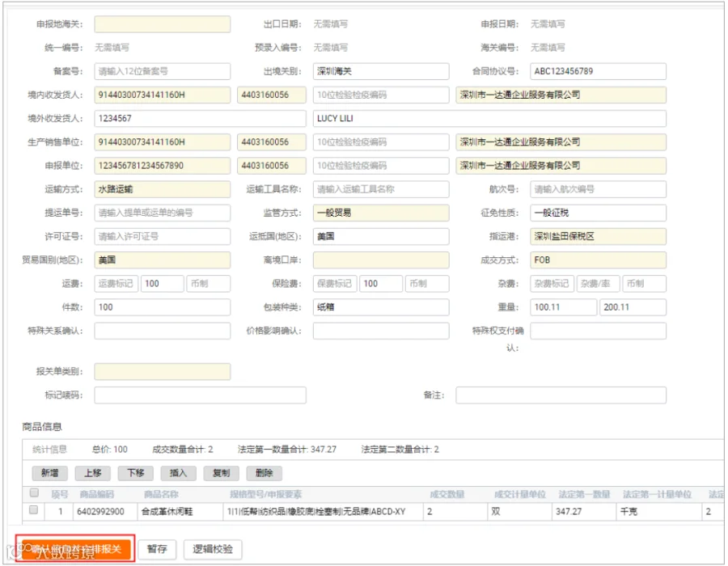Viewport: 728px width, 566px height.
Task: Open the 运输方式 field showing 水路运输
Action: click(x=162, y=189)
